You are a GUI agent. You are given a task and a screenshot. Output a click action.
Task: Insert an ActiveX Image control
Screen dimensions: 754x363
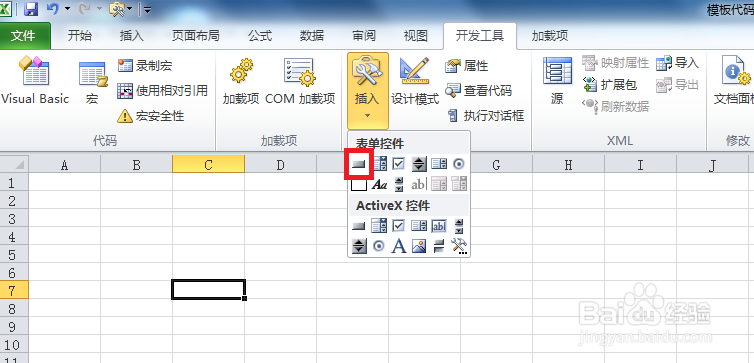click(419, 246)
